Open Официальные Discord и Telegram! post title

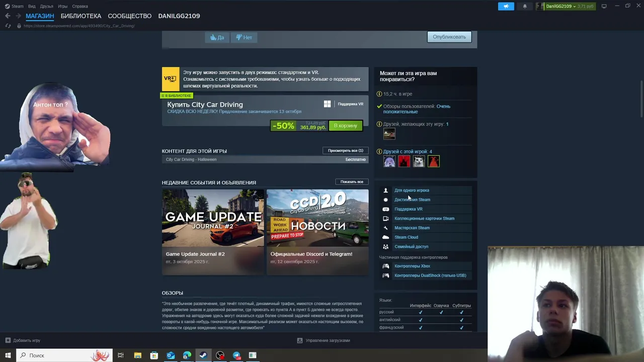point(311,254)
